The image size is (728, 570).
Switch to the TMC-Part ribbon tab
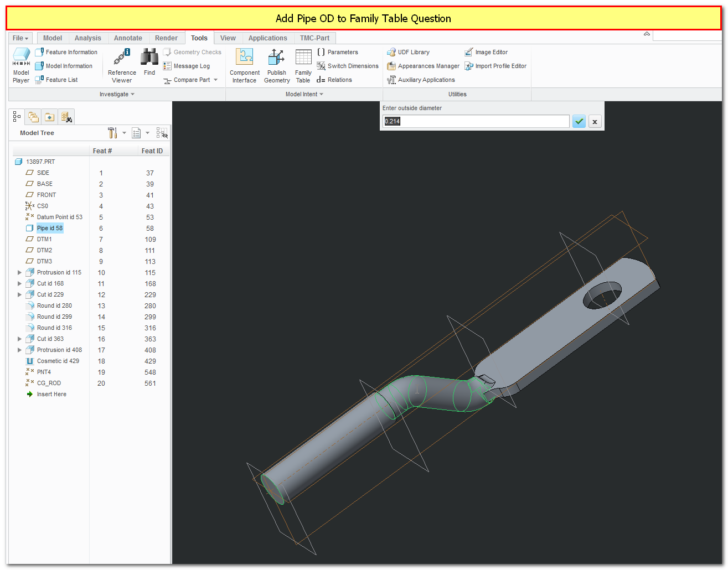point(314,38)
